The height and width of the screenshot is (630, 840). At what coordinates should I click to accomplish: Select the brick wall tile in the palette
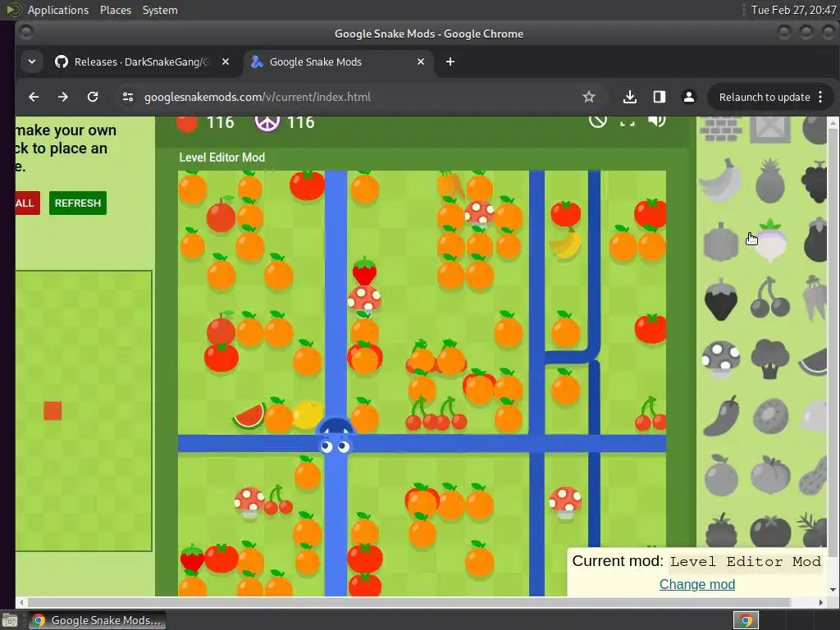click(721, 129)
